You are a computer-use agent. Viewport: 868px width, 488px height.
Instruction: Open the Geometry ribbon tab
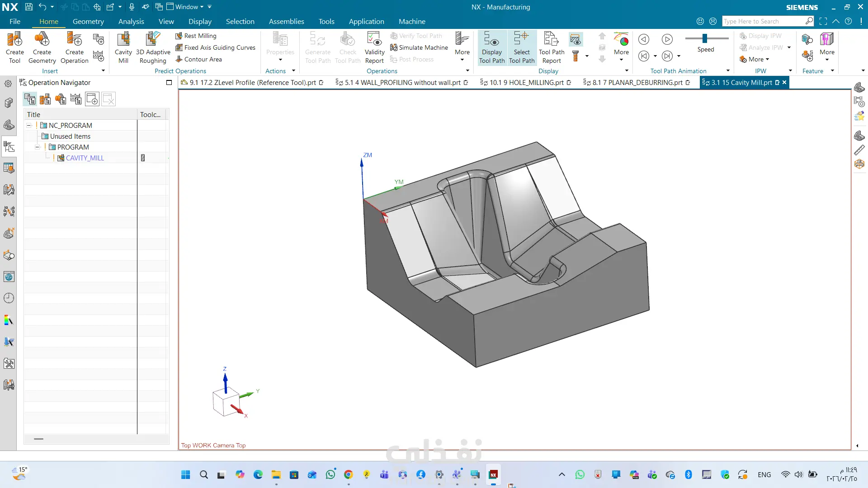pos(88,21)
